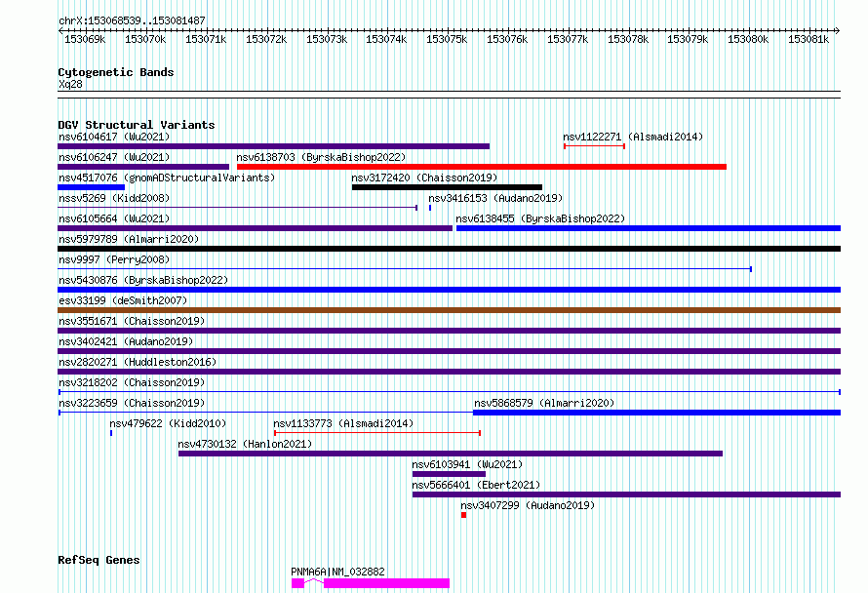Click the nssv5269 (Kidd2008) label
This screenshot has height=593, width=868.
pyautogui.click(x=114, y=198)
